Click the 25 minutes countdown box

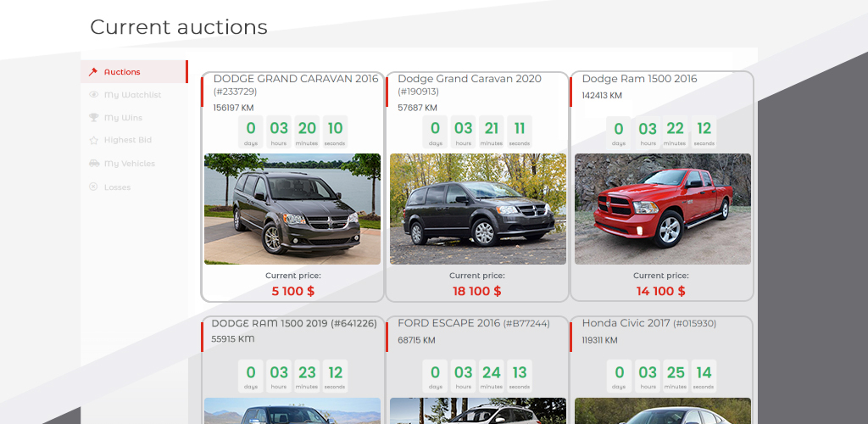(676, 376)
